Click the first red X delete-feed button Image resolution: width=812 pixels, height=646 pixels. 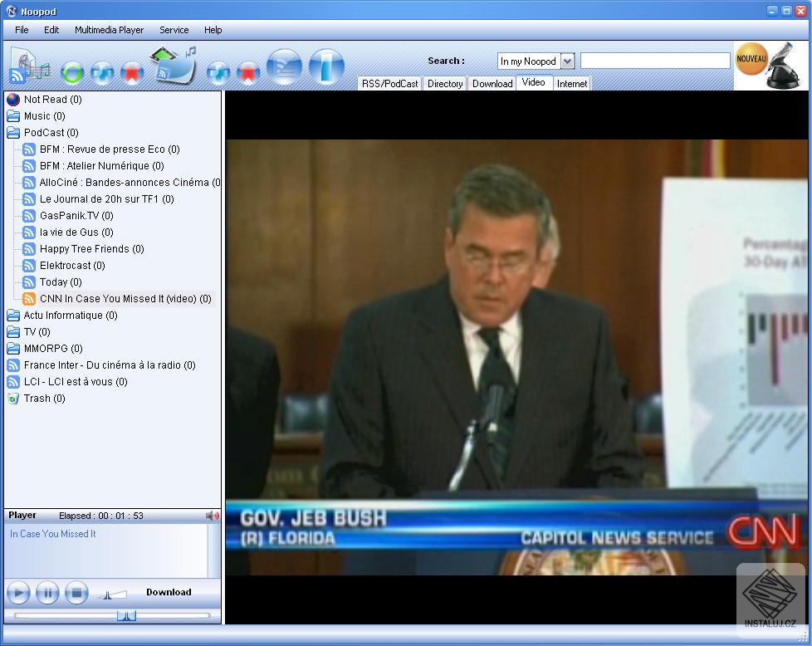pos(132,72)
